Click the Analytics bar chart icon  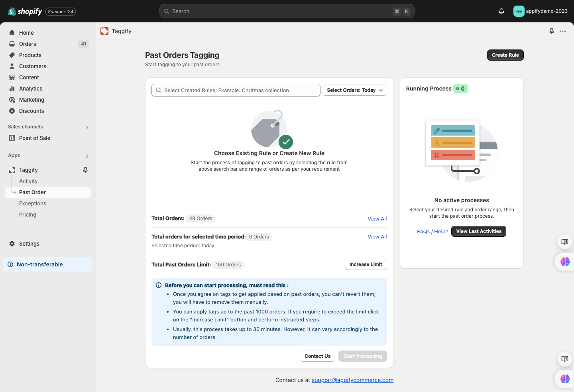pos(12,89)
